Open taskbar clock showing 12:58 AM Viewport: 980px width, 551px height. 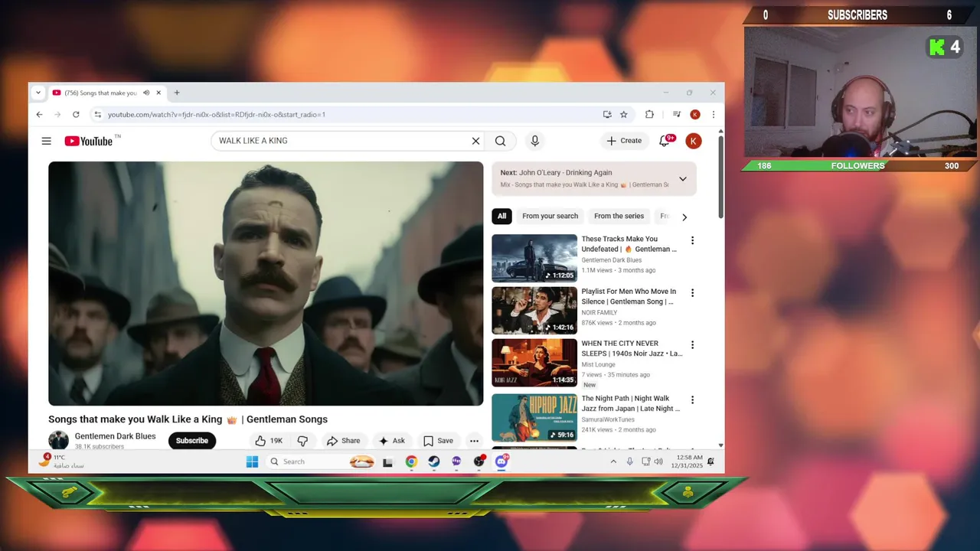click(687, 461)
